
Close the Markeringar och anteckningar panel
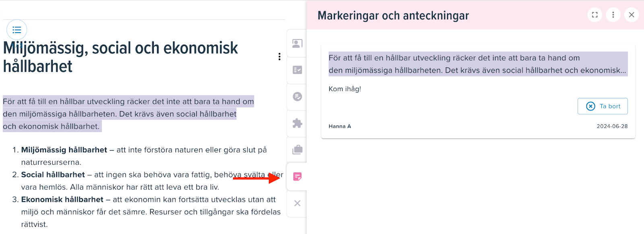[x=632, y=15]
